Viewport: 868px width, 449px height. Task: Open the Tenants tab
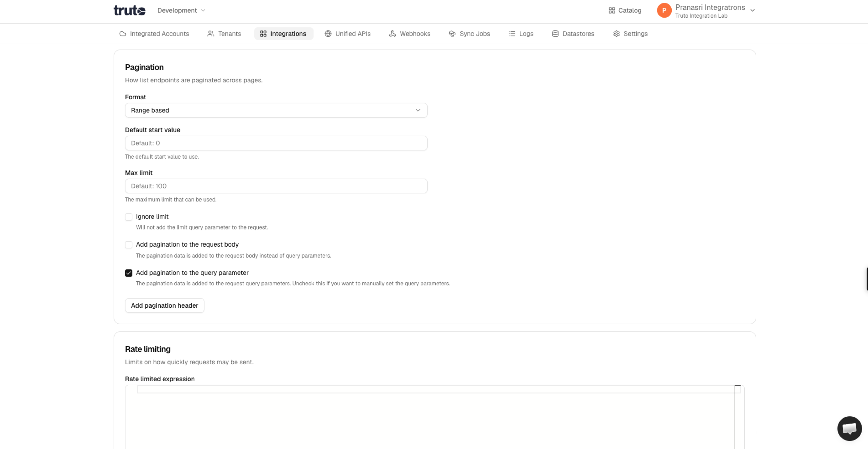pos(224,34)
